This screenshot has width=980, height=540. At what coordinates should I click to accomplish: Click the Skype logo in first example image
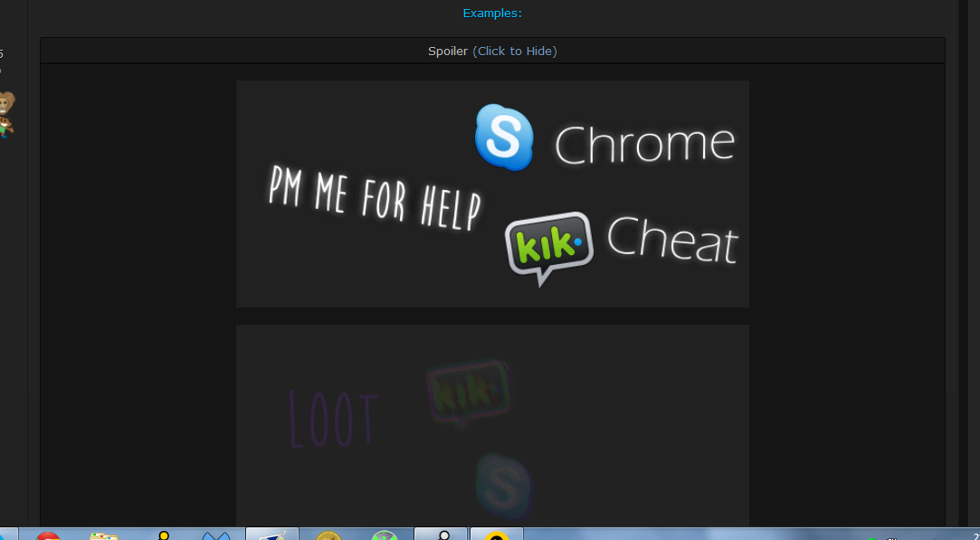(x=504, y=137)
